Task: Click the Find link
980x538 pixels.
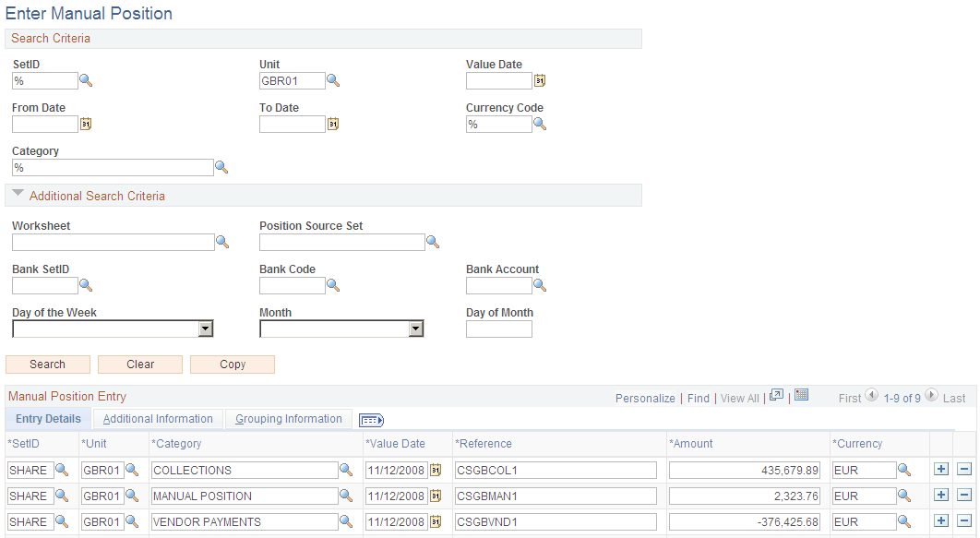Action: pyautogui.click(x=699, y=398)
